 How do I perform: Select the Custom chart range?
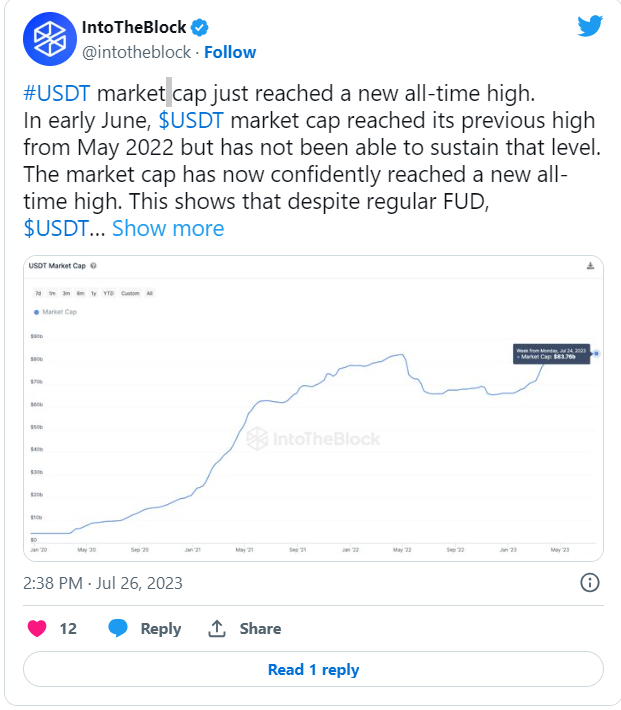click(x=130, y=293)
